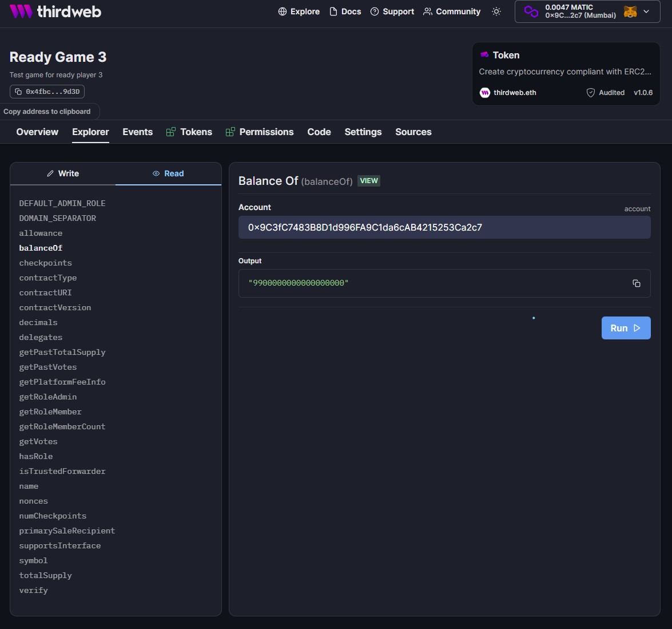Select the Read functions tab
The width and height of the screenshot is (672, 629).
[x=168, y=173]
